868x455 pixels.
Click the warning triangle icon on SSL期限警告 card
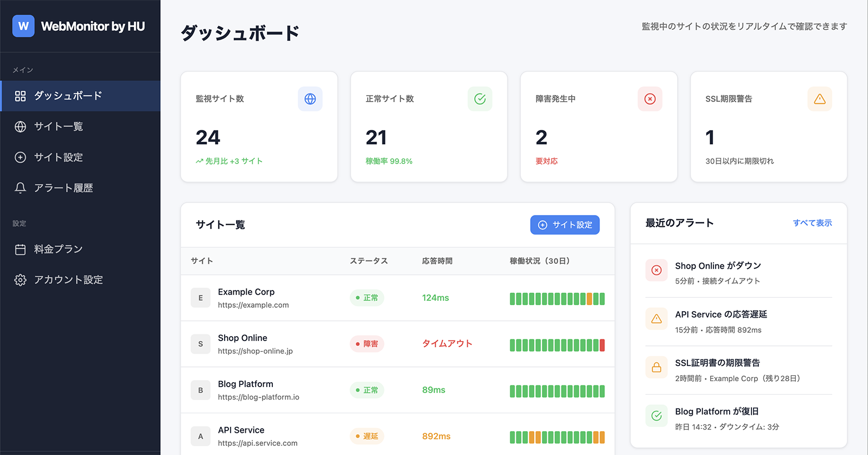[x=820, y=99]
